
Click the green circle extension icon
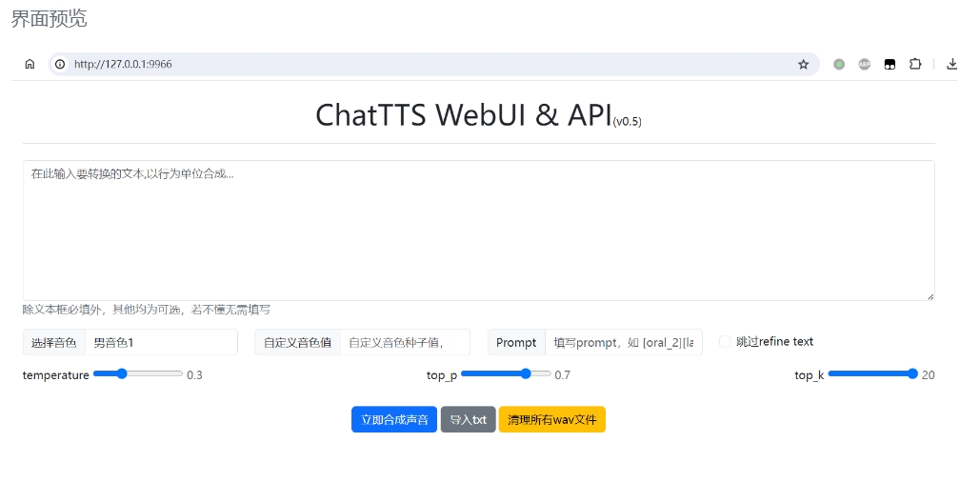pyautogui.click(x=839, y=65)
